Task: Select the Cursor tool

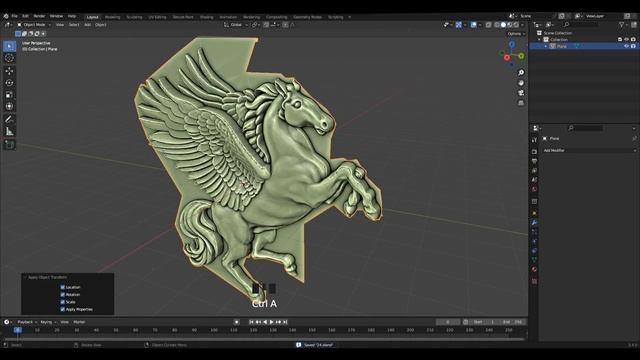Action: pos(9,58)
